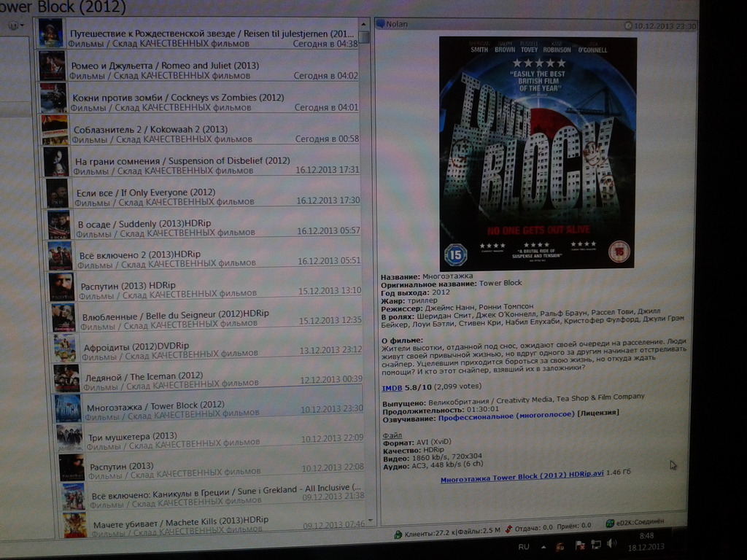The height and width of the screenshot is (560, 747).
Task: Click 'Приём: 0.0' status bar text
Action: (x=575, y=526)
